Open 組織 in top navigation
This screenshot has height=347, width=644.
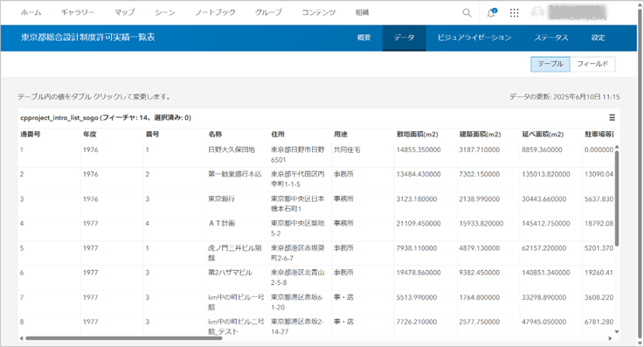pos(362,12)
